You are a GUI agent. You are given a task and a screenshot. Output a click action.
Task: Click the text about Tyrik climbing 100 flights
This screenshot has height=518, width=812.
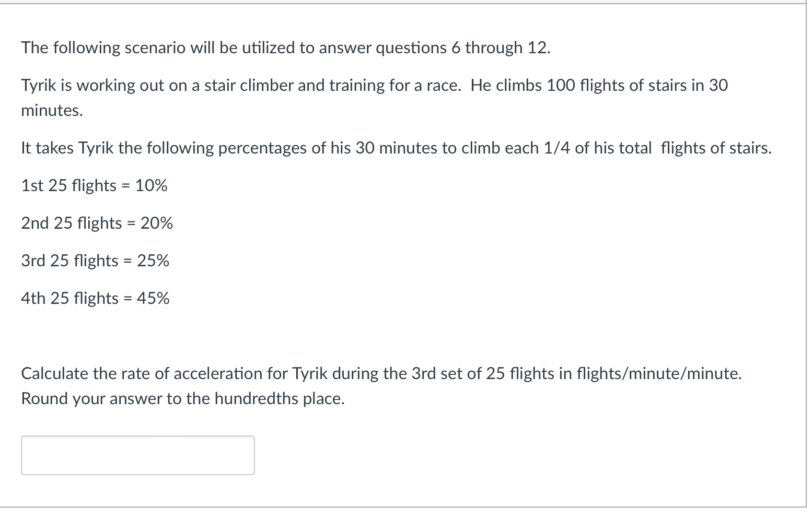pyautogui.click(x=374, y=85)
